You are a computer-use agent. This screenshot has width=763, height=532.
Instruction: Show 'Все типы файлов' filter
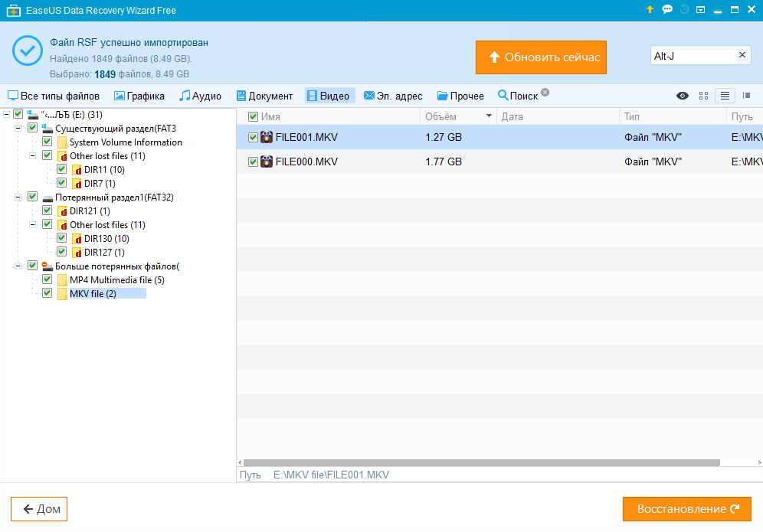54,96
